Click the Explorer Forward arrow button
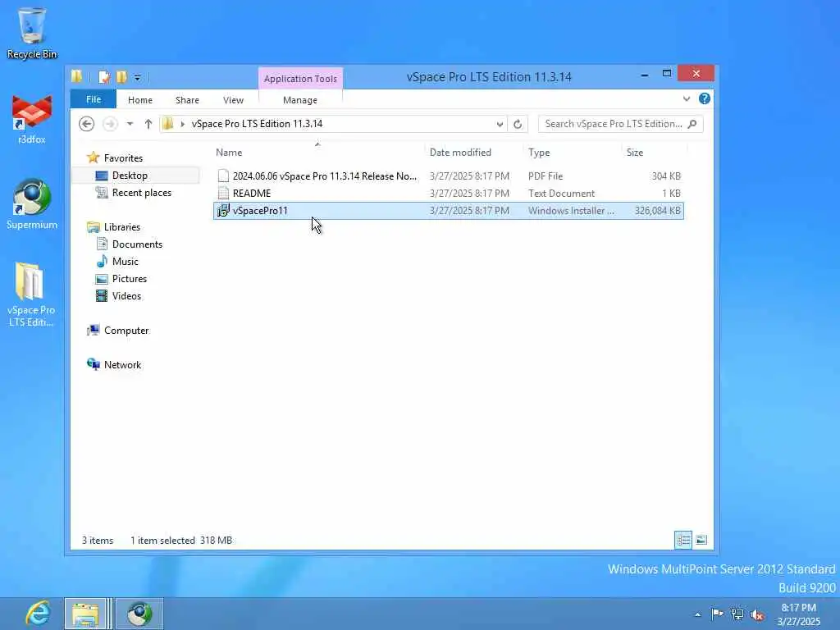The image size is (840, 630). click(110, 124)
